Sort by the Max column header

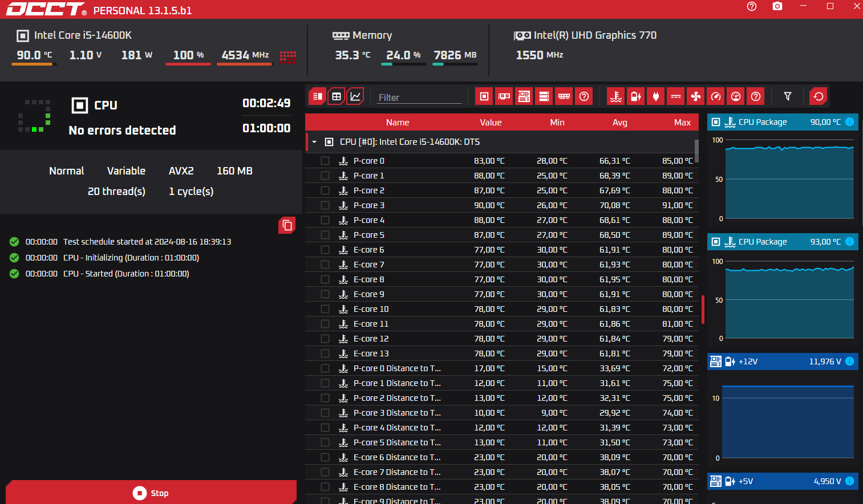[x=682, y=123]
